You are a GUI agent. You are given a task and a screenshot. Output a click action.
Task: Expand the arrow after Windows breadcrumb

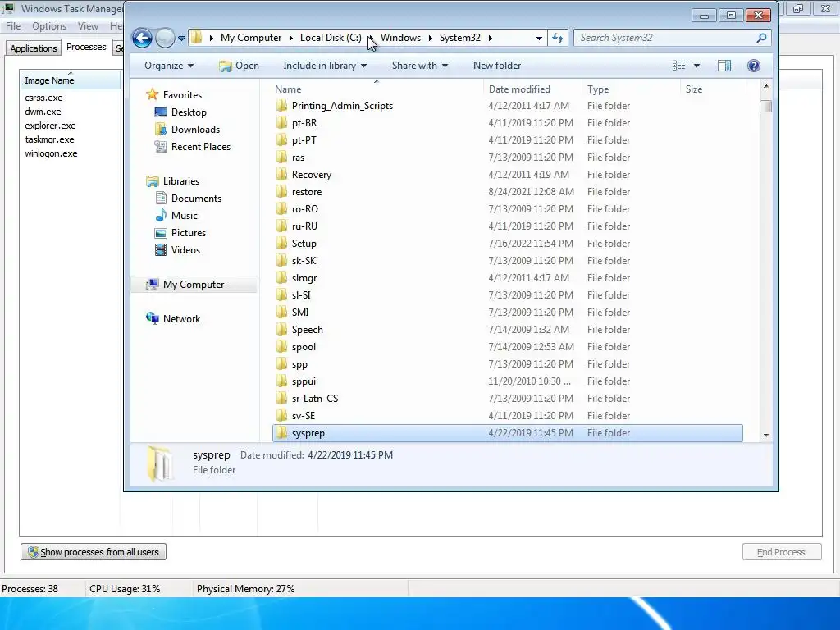tap(430, 38)
